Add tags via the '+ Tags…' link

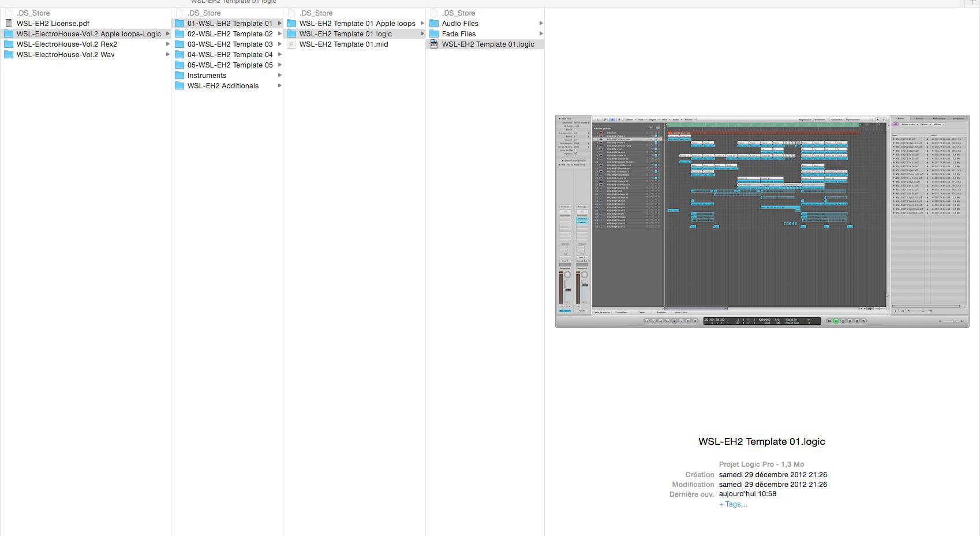[x=733, y=504]
